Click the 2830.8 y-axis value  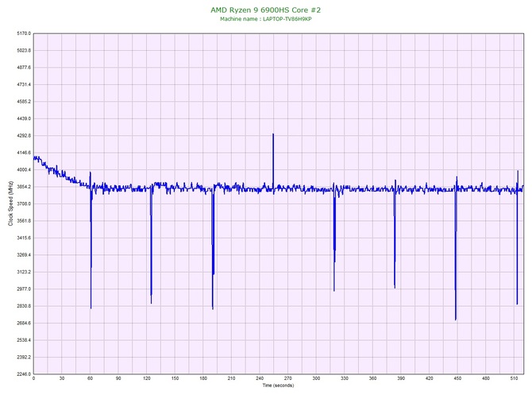point(24,306)
